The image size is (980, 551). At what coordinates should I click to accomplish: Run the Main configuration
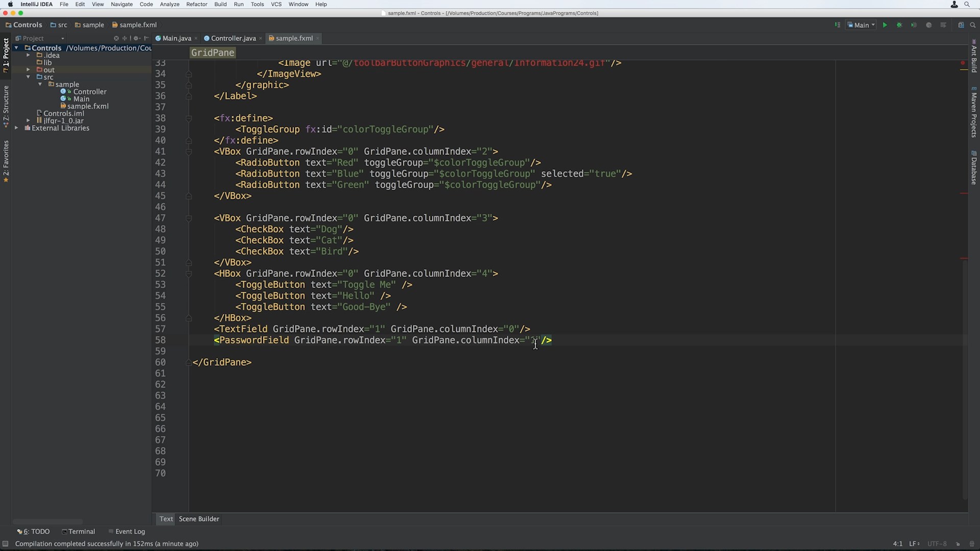pos(885,24)
